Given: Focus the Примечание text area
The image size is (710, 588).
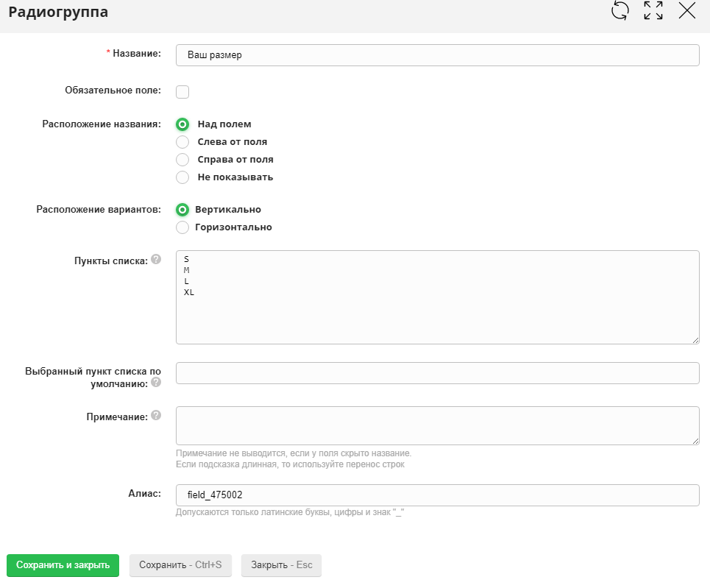Looking at the screenshot, I should click(x=437, y=425).
